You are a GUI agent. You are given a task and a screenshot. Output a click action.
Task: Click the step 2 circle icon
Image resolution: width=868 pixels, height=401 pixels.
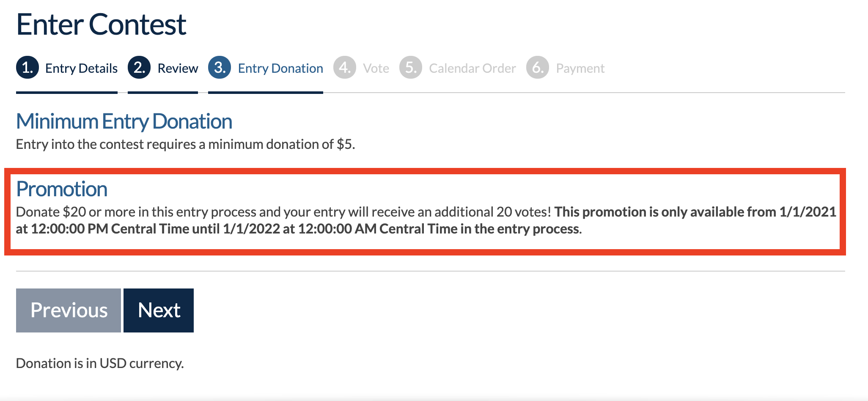139,67
